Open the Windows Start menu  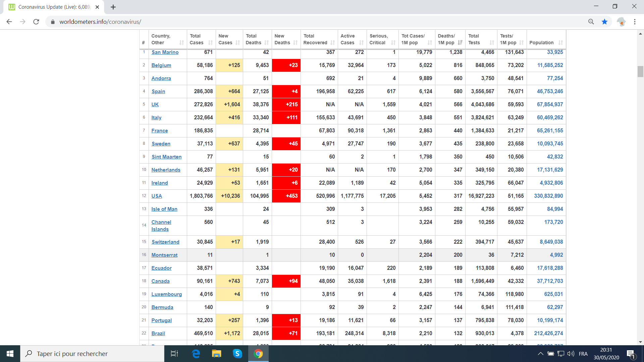click(10, 354)
